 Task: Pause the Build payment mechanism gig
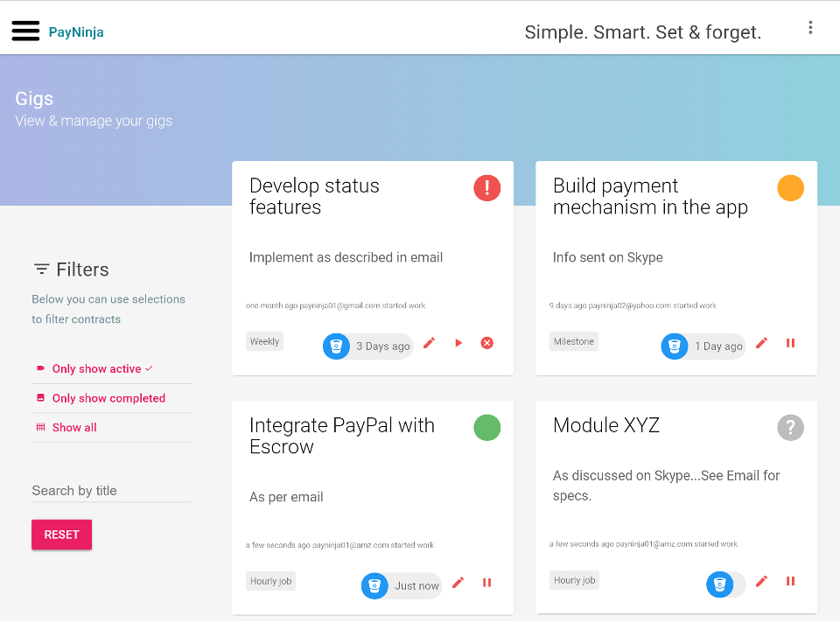click(x=791, y=343)
